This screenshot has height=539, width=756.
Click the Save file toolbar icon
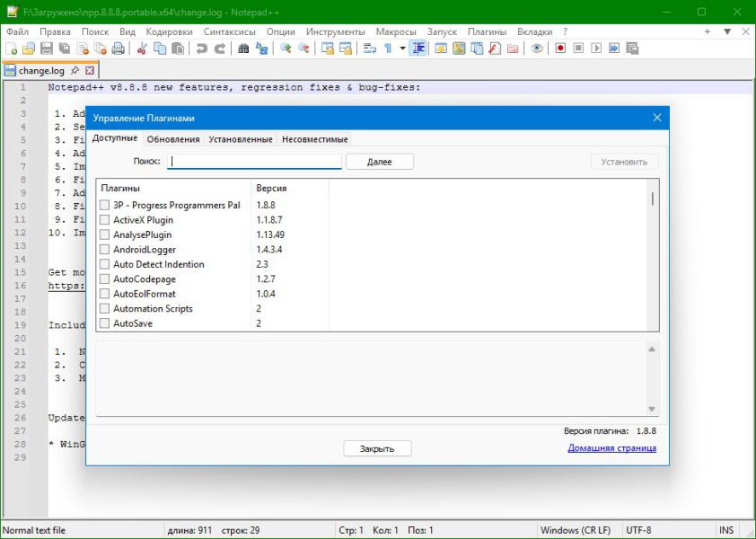[x=47, y=49]
